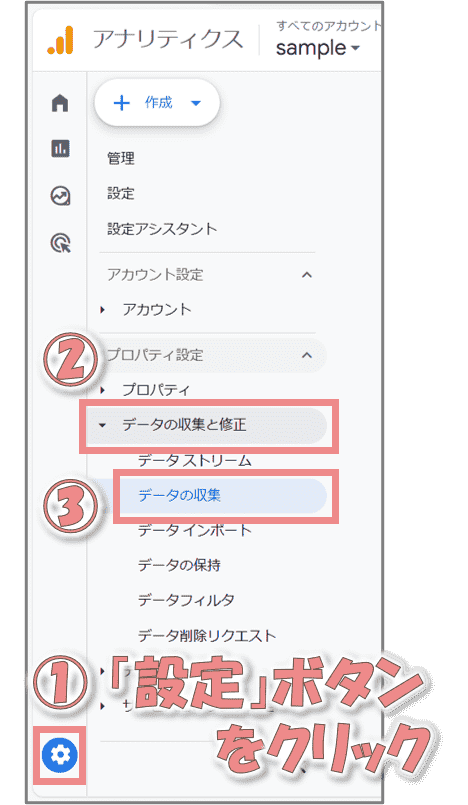Click the blue settings gear icon
This screenshot has width=468, height=805.
click(x=60, y=755)
